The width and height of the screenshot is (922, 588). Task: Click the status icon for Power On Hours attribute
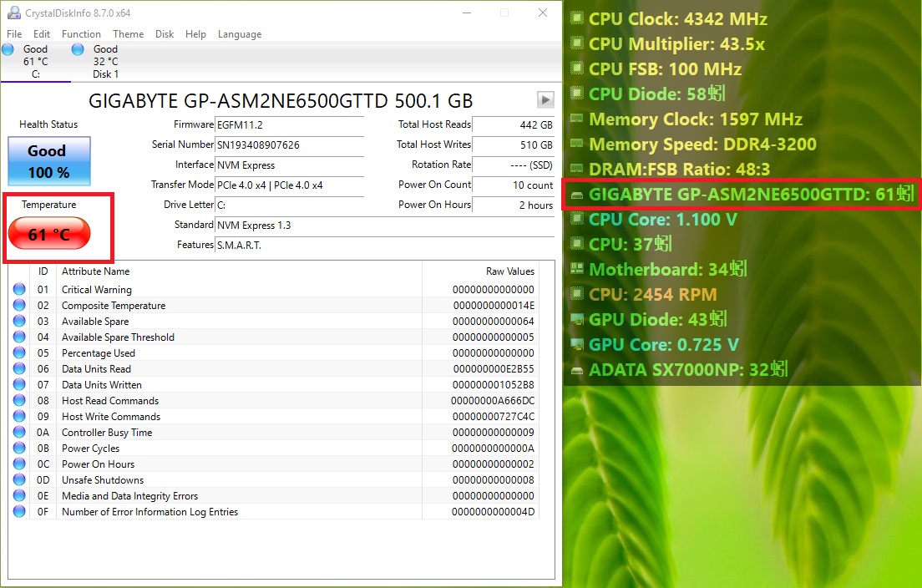19,464
